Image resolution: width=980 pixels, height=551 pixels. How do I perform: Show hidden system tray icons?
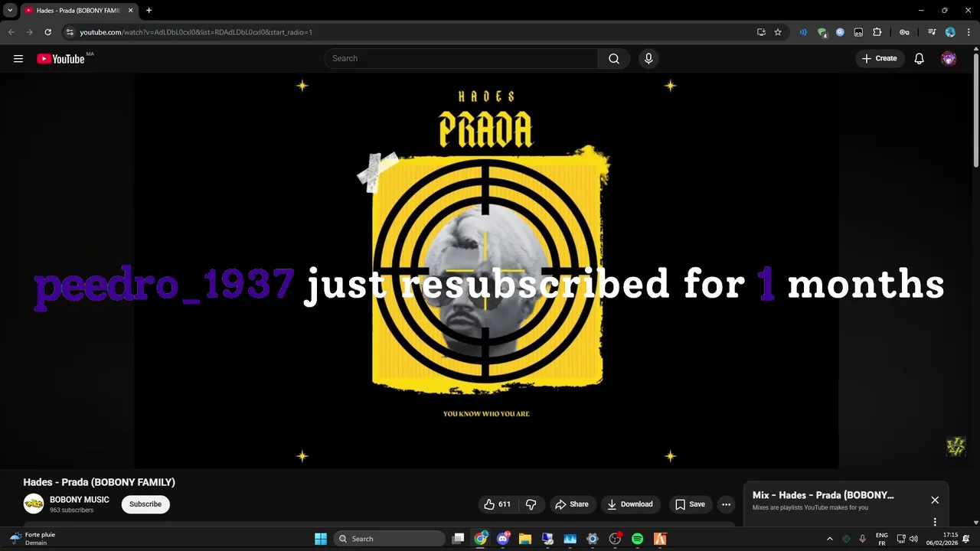pyautogui.click(x=830, y=539)
